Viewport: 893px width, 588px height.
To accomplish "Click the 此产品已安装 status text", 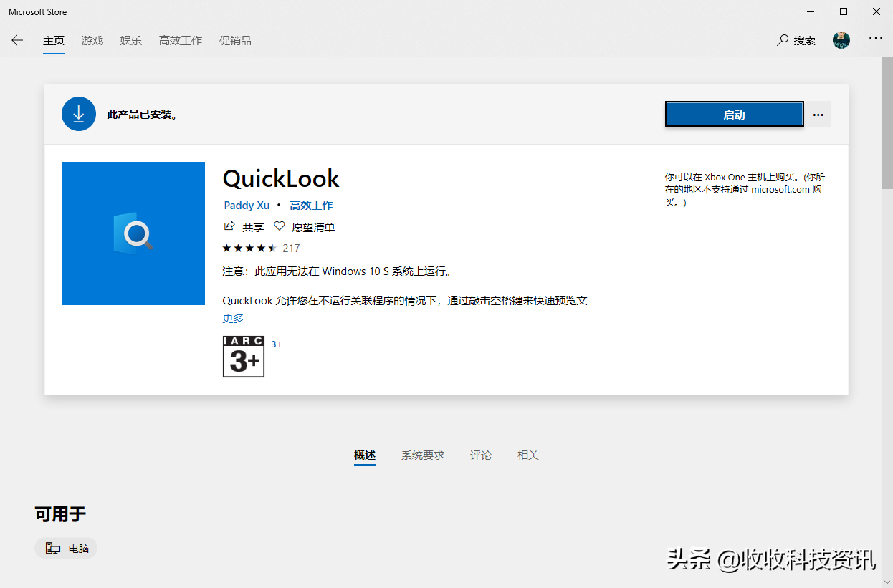I will (143, 115).
